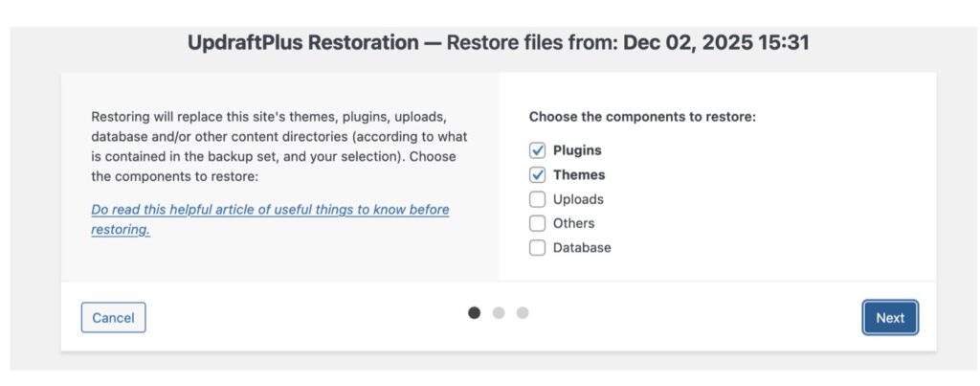Click the 'Database' label text
Image resolution: width=980 pixels, height=386 pixels.
(582, 247)
